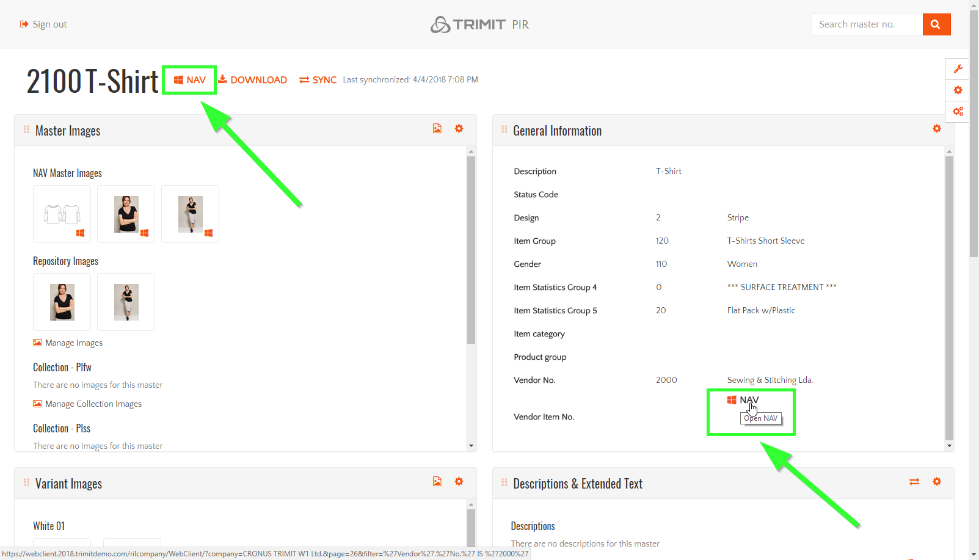The width and height of the screenshot is (979, 560).
Task: Click NAV link in the Vendor No. row
Action: 743,400
